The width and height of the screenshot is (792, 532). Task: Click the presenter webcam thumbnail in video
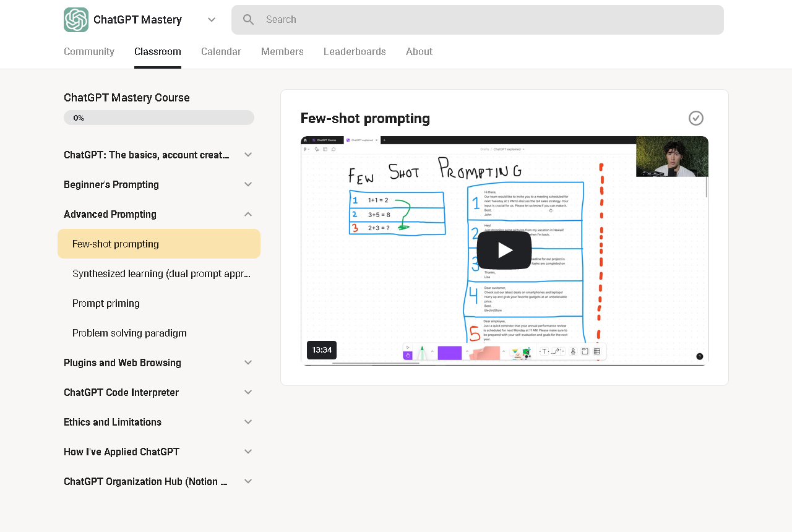pos(672,157)
